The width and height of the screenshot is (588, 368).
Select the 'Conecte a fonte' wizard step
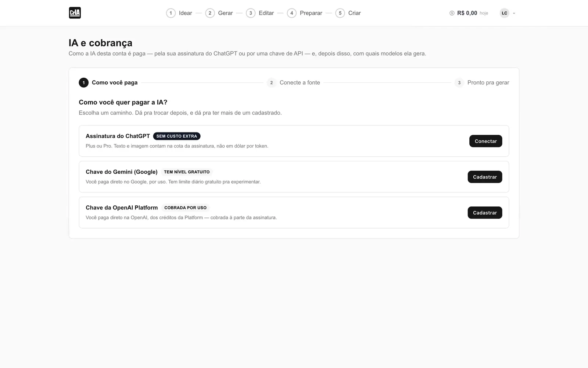(x=293, y=83)
